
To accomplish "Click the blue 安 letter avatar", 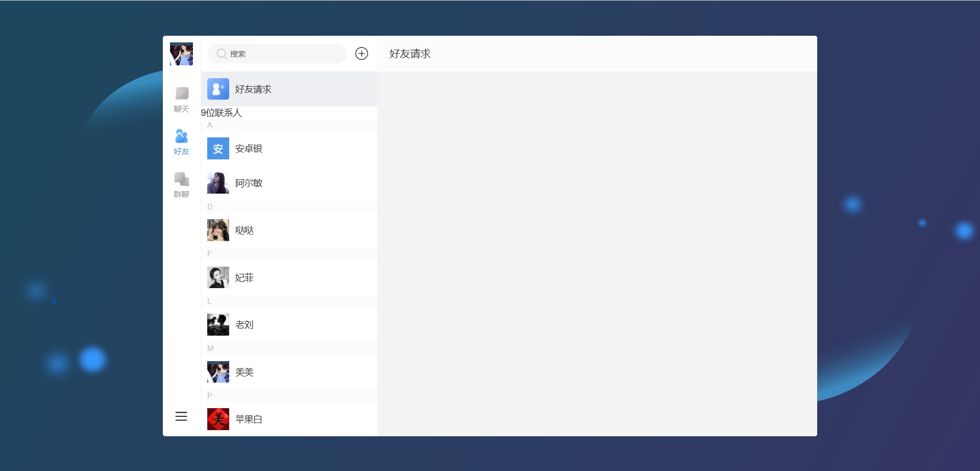I will [218, 149].
